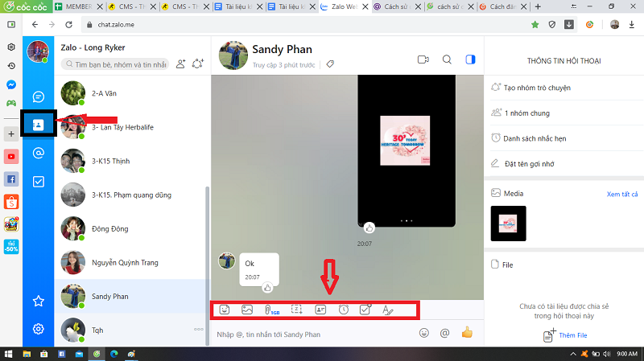Open a new browser tab
This screenshot has width=644, height=361.
538,6
